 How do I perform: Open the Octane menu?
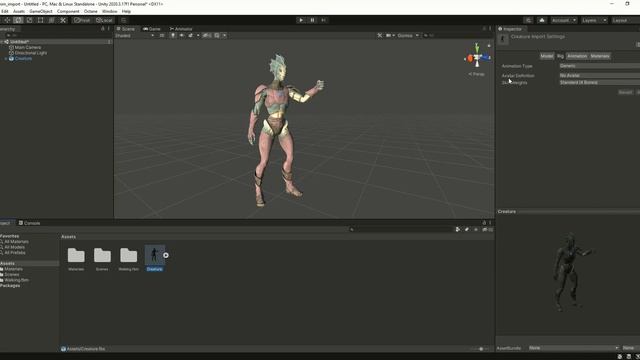coord(91,11)
